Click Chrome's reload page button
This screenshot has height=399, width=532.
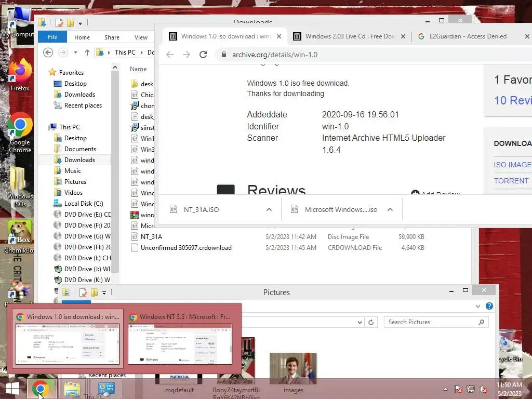pos(203,55)
